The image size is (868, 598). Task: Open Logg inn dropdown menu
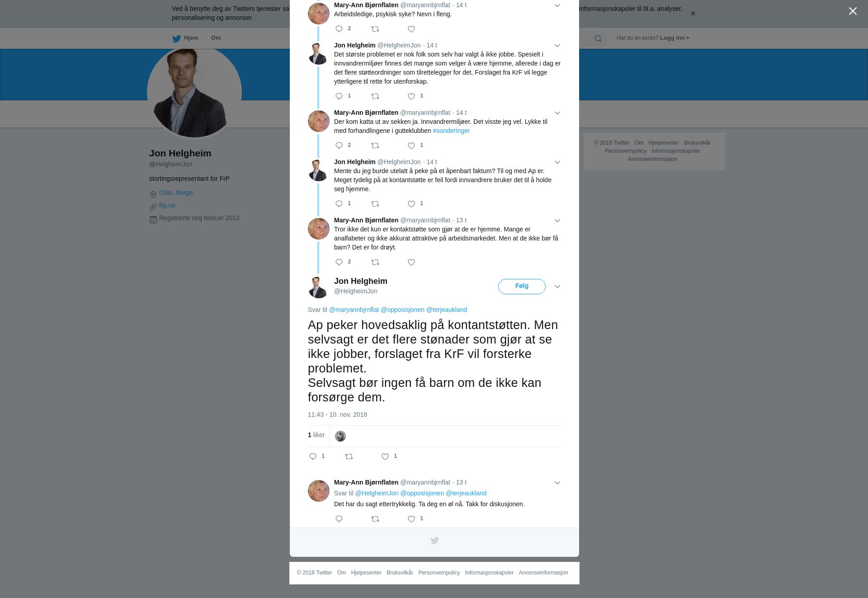[x=675, y=38]
